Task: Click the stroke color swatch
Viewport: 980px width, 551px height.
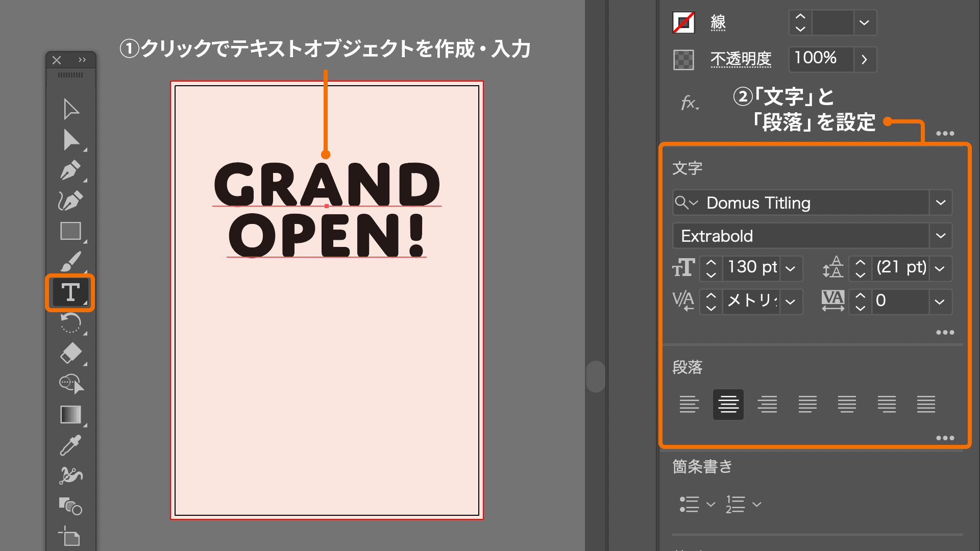Action: tap(683, 22)
